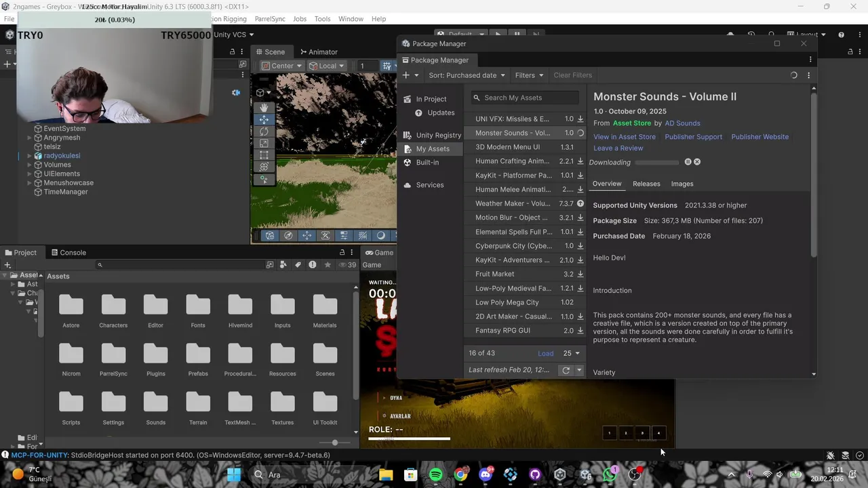Image resolution: width=868 pixels, height=488 pixels.
Task: Cancel the Monster Sounds download
Action: coord(697,162)
